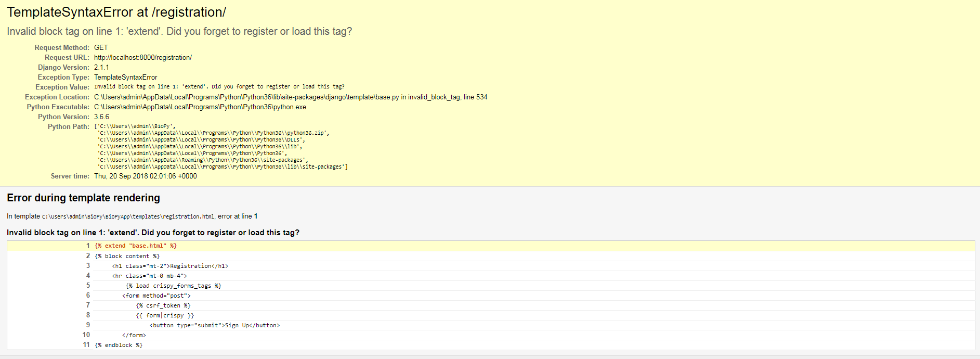Click the 'Python Path:' label

click(x=69, y=126)
